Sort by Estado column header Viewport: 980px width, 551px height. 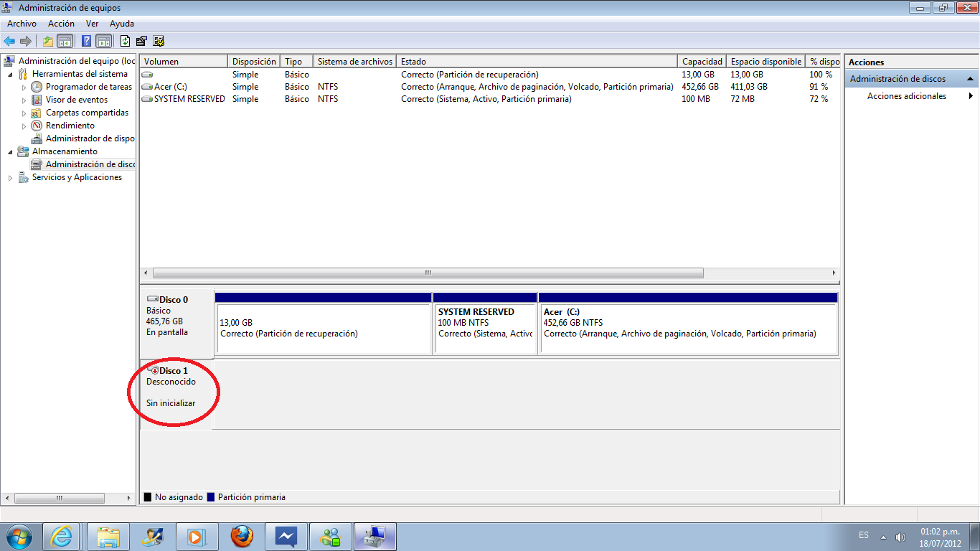(537, 62)
